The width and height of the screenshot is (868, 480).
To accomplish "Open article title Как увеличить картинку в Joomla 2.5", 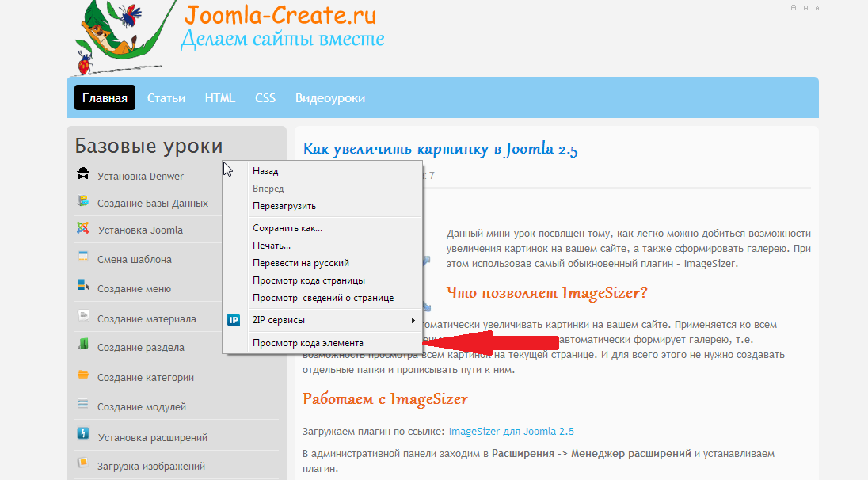I will (446, 149).
